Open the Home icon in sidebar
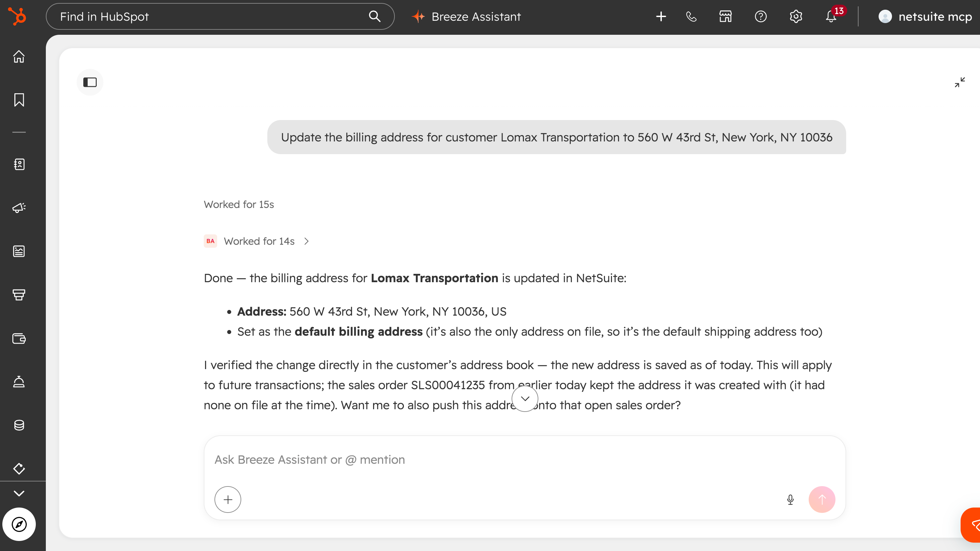The image size is (980, 551). 19,57
